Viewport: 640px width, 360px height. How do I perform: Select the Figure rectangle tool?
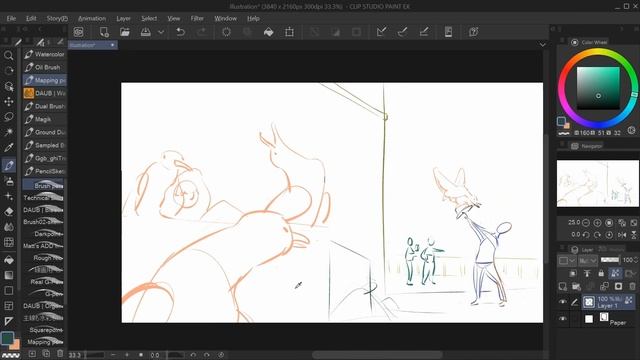tap(8, 291)
